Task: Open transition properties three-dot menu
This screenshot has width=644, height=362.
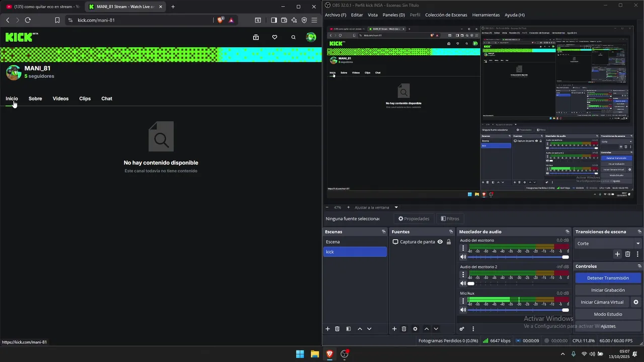Action: pos(637,254)
